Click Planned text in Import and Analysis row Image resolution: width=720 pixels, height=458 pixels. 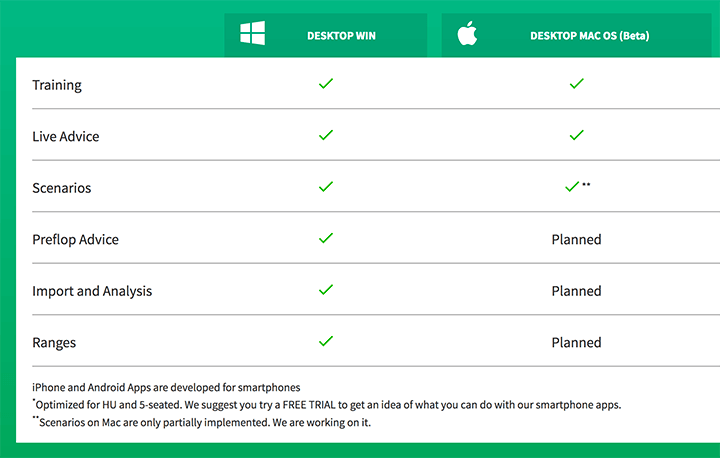pos(576,291)
